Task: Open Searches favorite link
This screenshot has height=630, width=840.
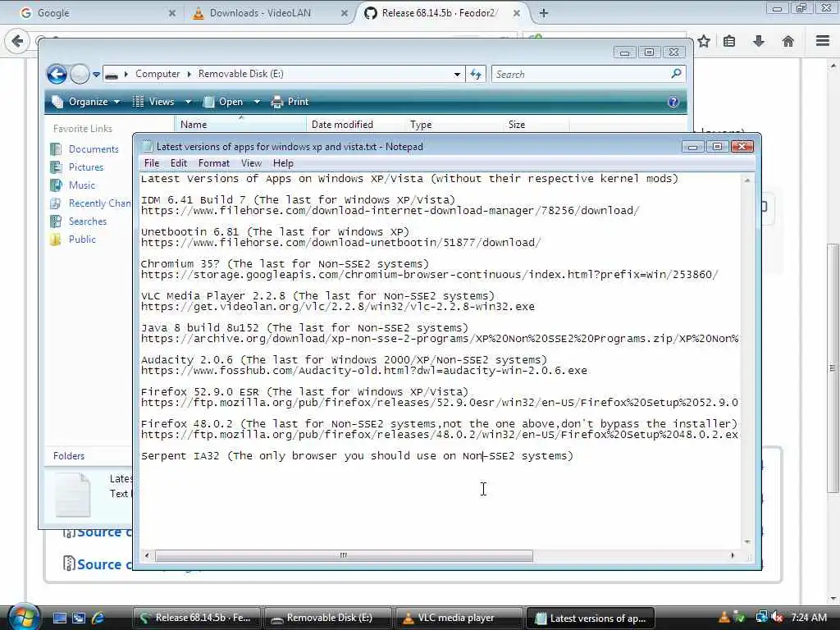Action: [78, 221]
